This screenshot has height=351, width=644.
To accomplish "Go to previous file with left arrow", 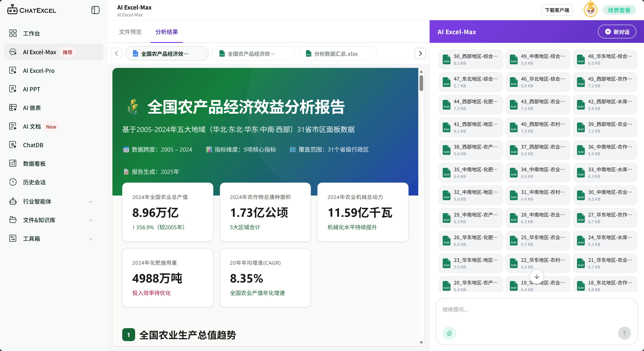I will [x=117, y=53].
